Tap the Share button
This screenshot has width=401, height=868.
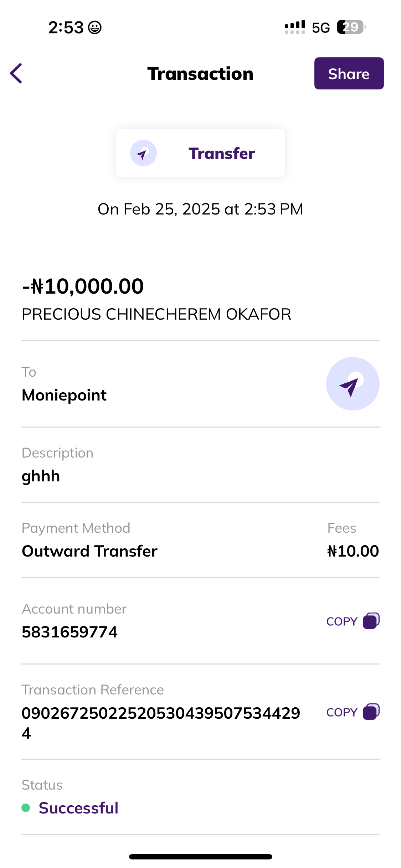[x=349, y=73]
